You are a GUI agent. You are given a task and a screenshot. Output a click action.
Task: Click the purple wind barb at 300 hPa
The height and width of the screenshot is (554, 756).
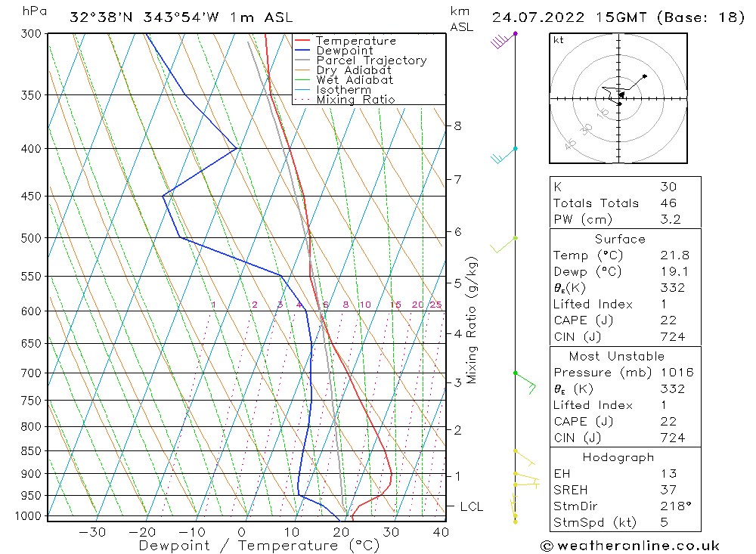point(503,41)
